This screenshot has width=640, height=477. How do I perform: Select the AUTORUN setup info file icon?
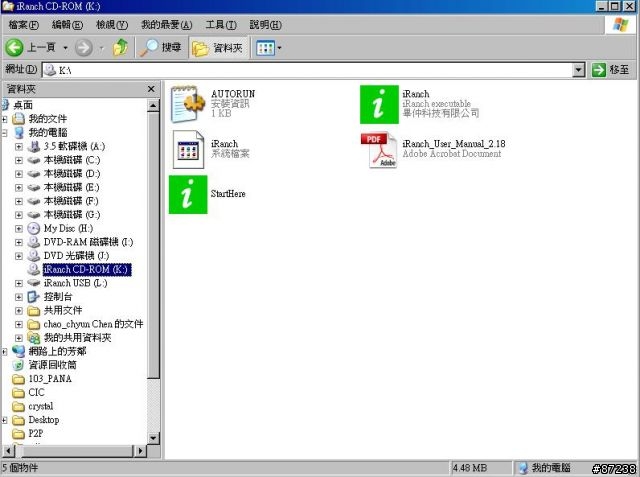(x=188, y=104)
